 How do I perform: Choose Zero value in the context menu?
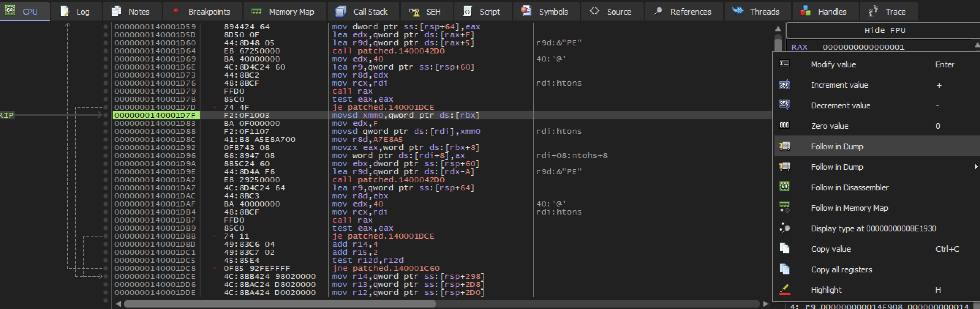pyautogui.click(x=877, y=126)
